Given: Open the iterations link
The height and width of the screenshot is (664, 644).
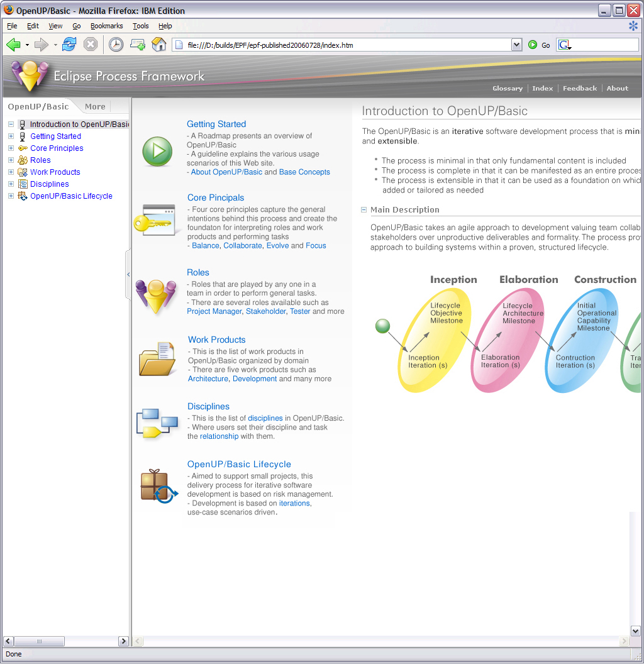Looking at the screenshot, I should 294,503.
